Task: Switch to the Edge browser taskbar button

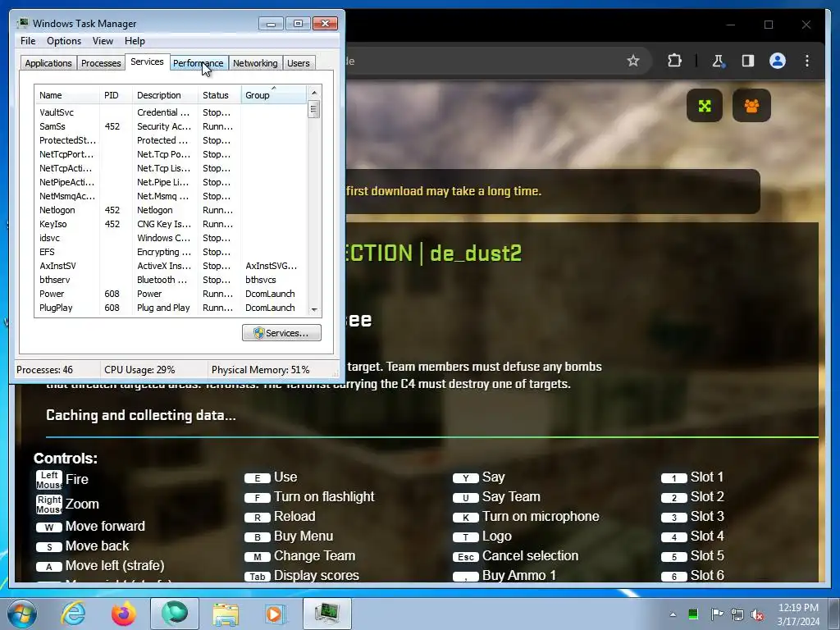Action: [x=175, y=614]
